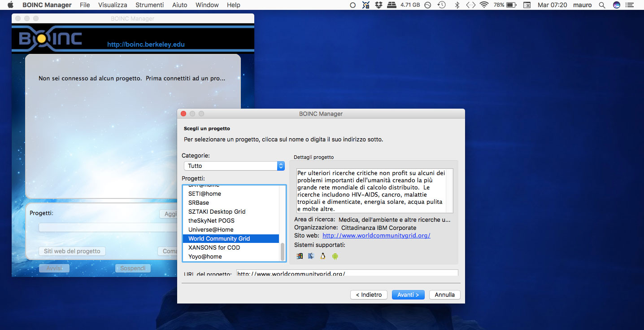Image resolution: width=644 pixels, height=330 pixels.
Task: Open the Wi-Fi status menu
Action: tap(484, 5)
